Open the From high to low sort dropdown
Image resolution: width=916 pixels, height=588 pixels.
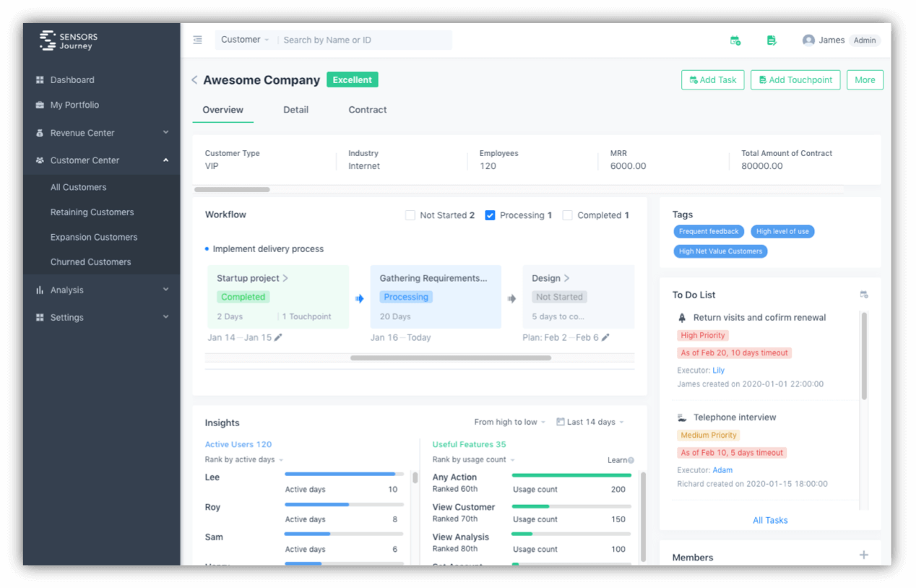coord(510,422)
